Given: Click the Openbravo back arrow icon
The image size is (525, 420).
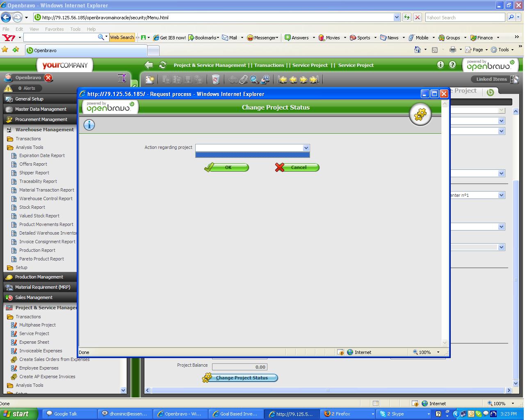Looking at the screenshot, I should click(x=148, y=65).
